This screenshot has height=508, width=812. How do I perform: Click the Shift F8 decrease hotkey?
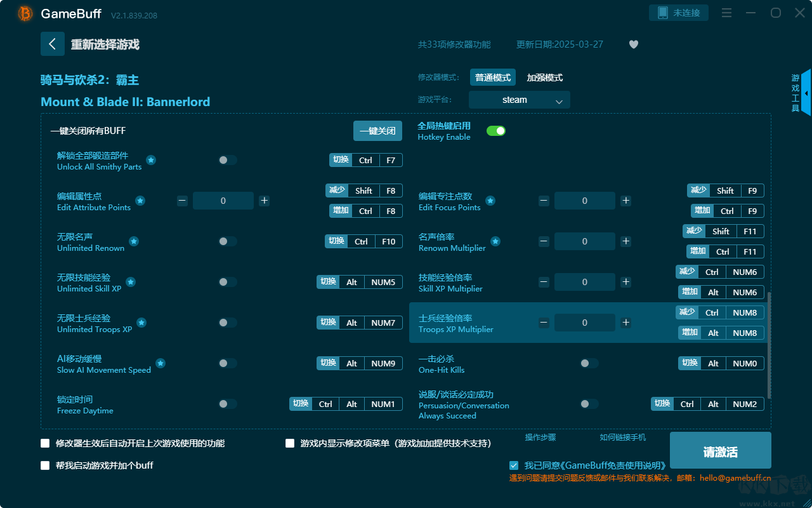364,190
